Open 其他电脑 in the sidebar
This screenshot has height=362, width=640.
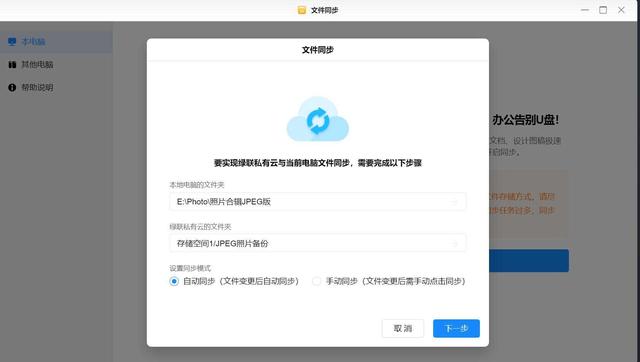(x=56, y=64)
